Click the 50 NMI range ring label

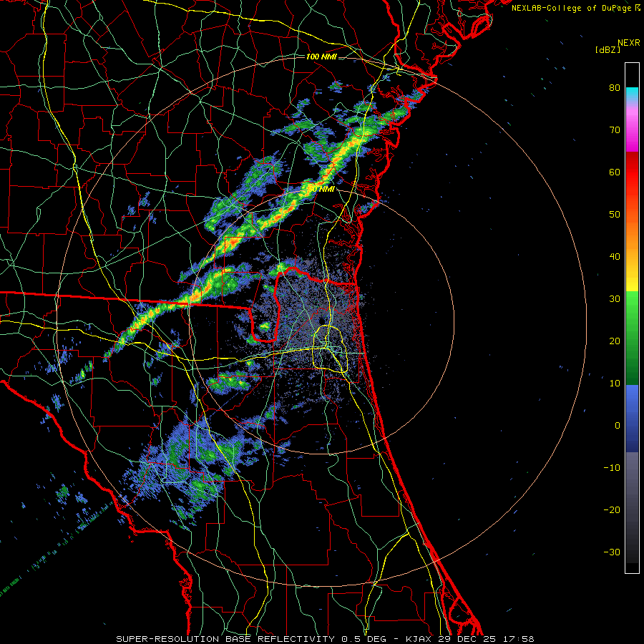click(321, 190)
